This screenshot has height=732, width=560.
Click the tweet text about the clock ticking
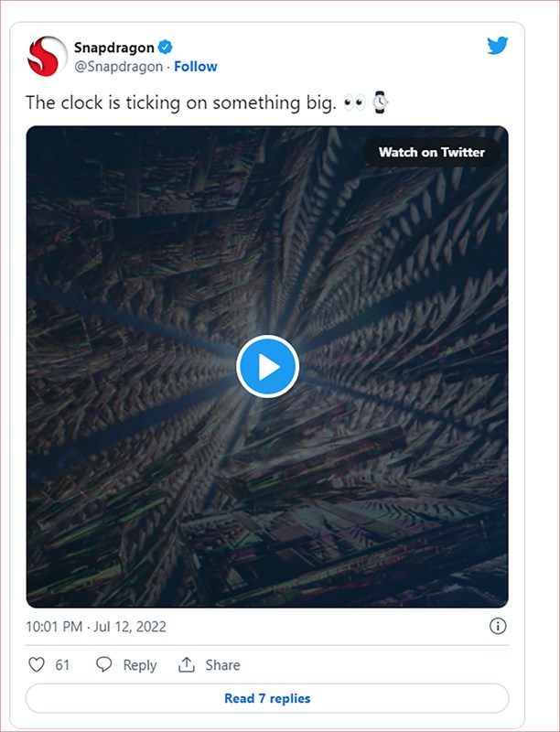coord(180,102)
